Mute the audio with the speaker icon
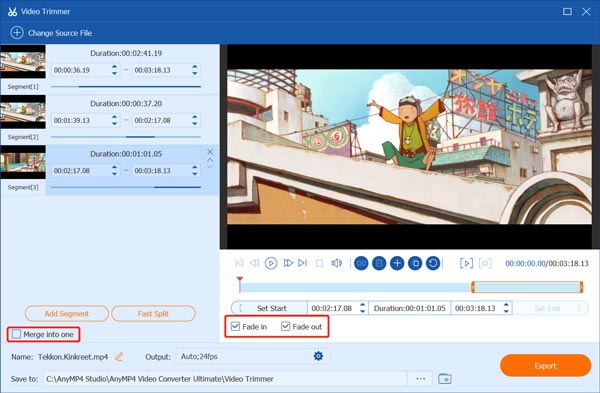This screenshot has width=600, height=393. [x=336, y=263]
